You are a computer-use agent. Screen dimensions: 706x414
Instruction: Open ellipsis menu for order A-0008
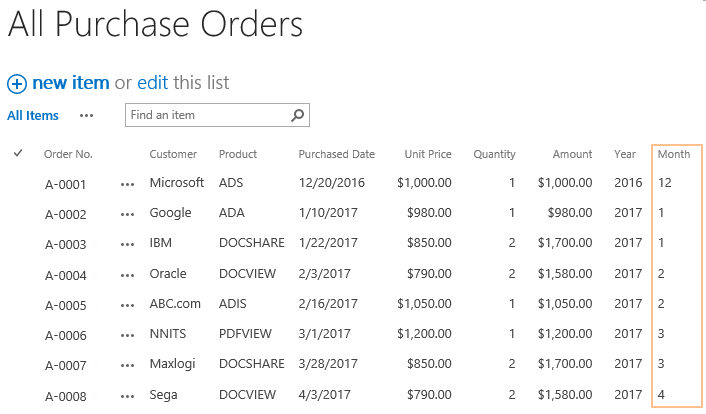[127, 396]
